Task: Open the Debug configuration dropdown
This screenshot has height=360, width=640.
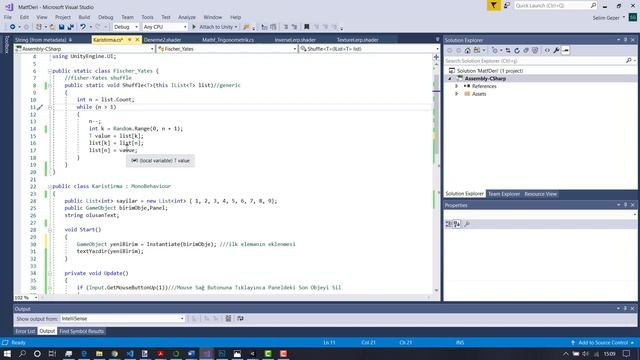Action: pyautogui.click(x=126, y=27)
